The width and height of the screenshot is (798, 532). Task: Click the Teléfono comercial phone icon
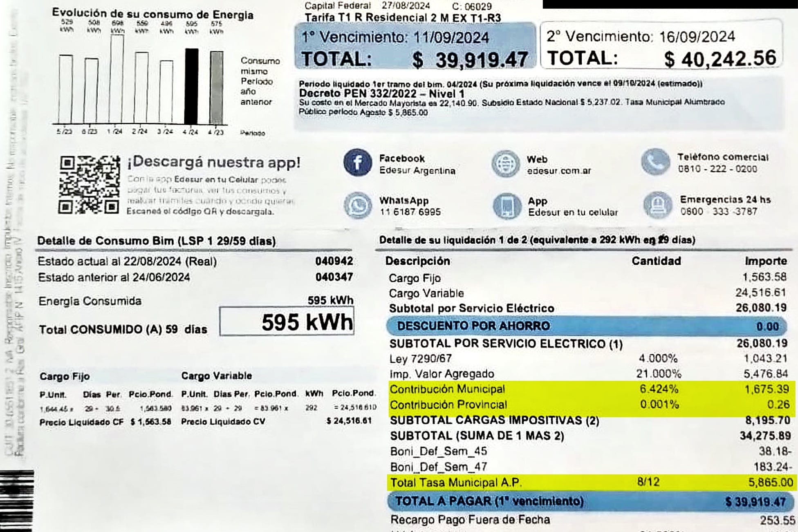click(655, 162)
